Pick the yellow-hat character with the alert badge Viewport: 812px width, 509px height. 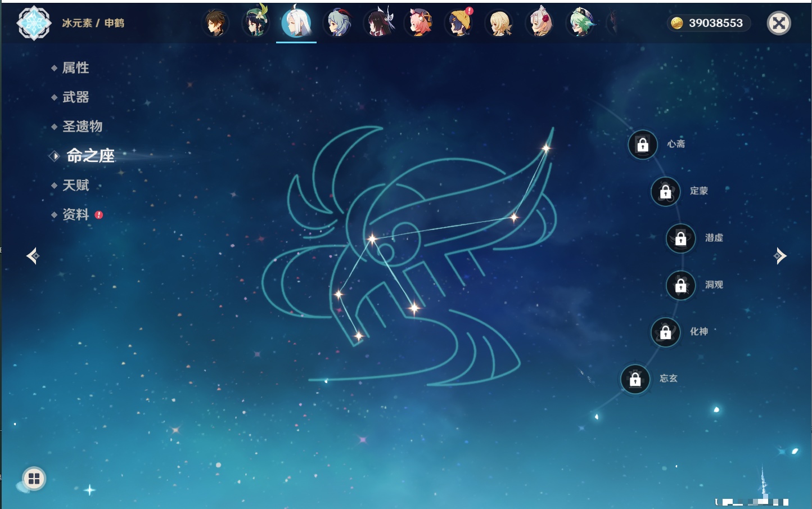pos(459,23)
